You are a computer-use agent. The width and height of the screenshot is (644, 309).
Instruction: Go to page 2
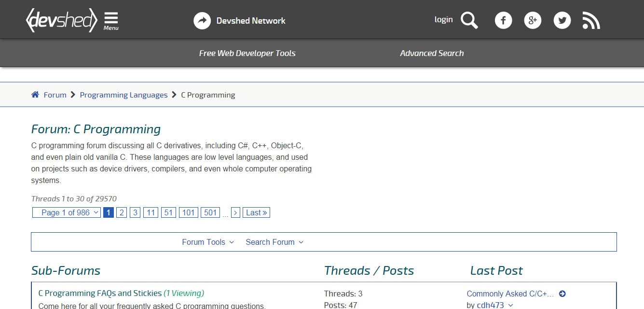[x=122, y=212]
